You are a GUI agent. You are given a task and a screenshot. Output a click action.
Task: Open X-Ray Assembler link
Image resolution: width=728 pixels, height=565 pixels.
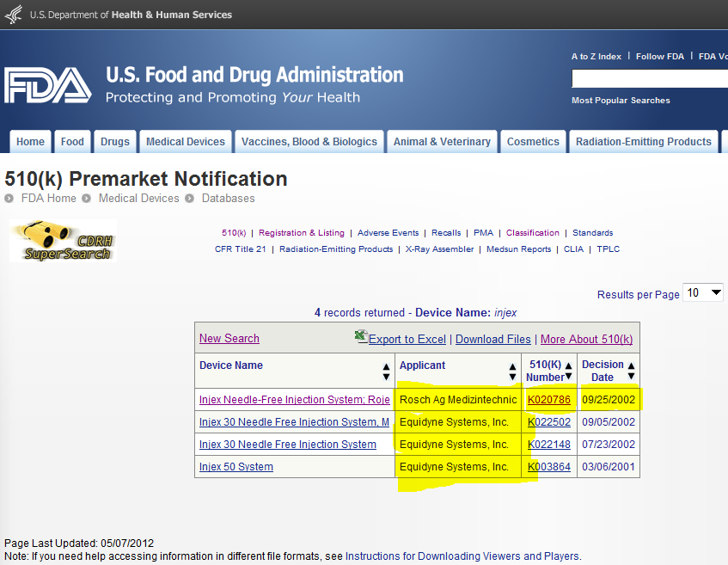(x=440, y=249)
